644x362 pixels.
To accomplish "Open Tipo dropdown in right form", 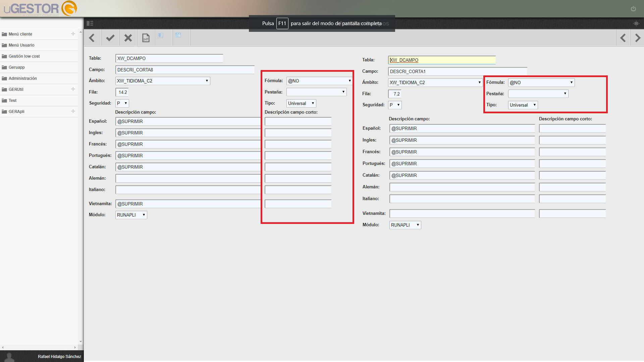I will (523, 105).
